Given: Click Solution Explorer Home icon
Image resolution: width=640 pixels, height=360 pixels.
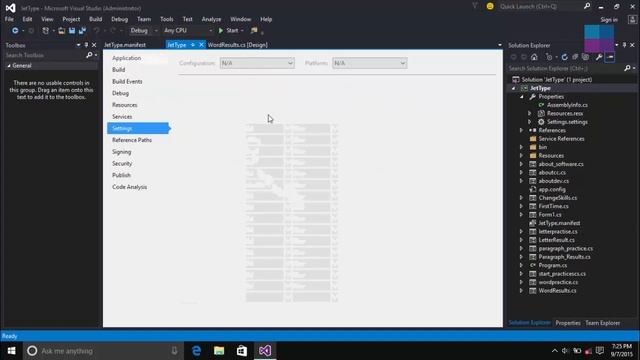Looking at the screenshot, I should click(534, 57).
